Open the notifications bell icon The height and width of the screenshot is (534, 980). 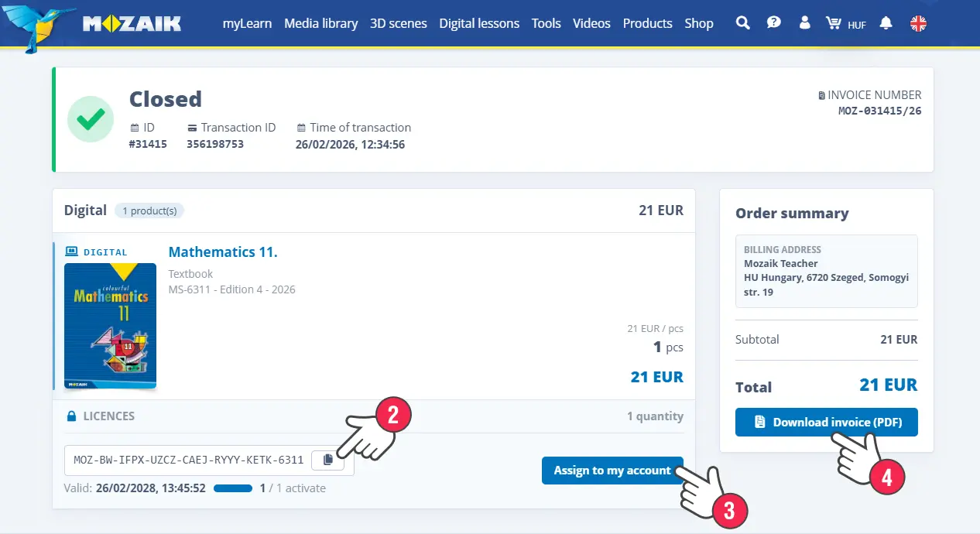[886, 23]
